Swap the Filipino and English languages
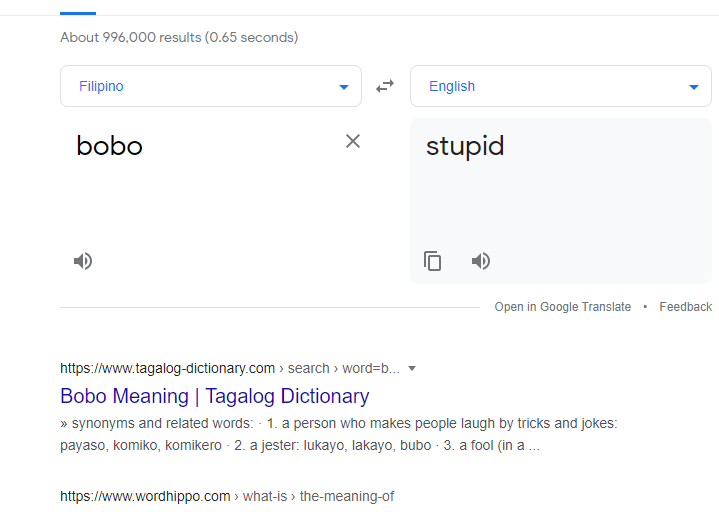Image resolution: width=719 pixels, height=512 pixels. click(385, 86)
